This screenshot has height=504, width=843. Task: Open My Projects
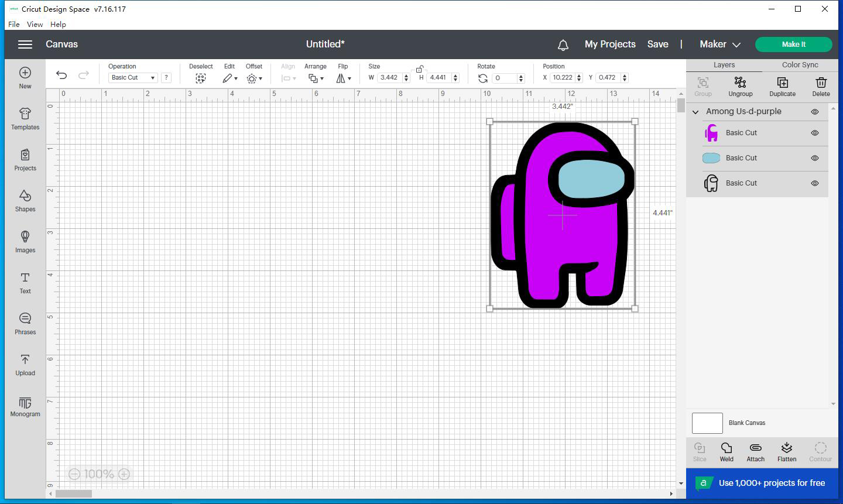tap(610, 44)
